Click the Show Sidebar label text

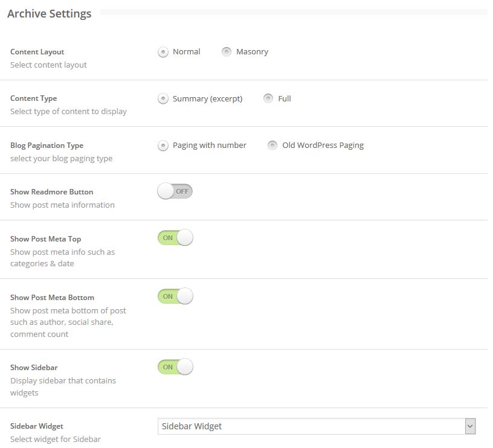point(34,368)
